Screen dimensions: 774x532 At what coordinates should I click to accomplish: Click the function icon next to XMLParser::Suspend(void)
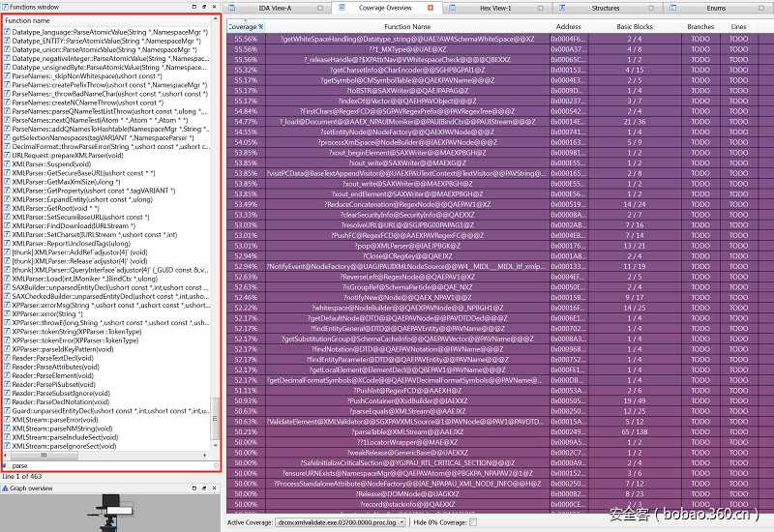(7, 164)
